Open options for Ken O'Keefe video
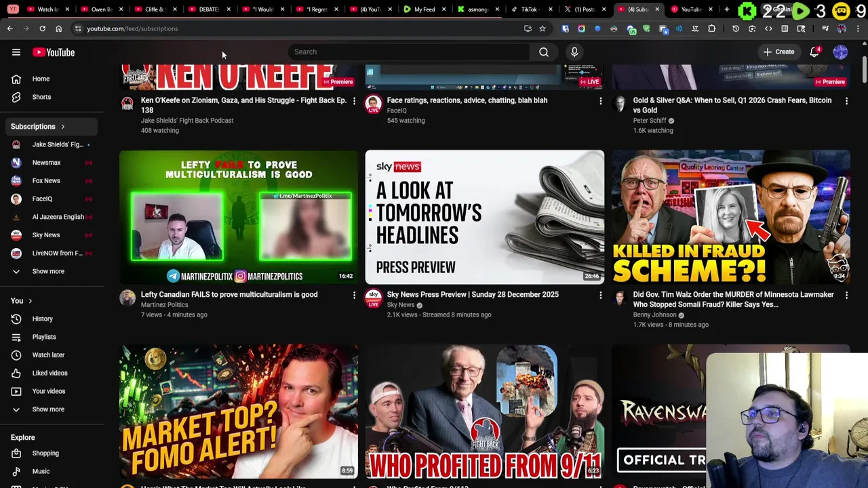 pos(354,101)
